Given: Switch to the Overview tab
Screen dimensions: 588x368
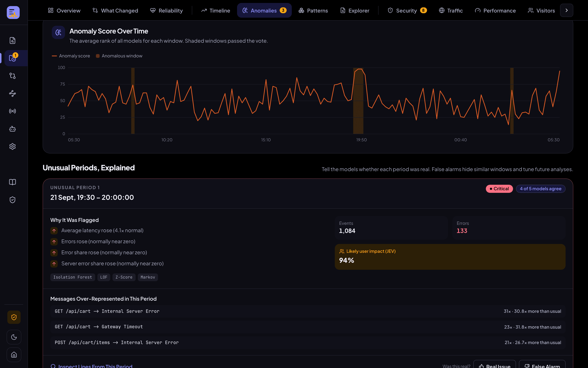Looking at the screenshot, I should 64,10.
